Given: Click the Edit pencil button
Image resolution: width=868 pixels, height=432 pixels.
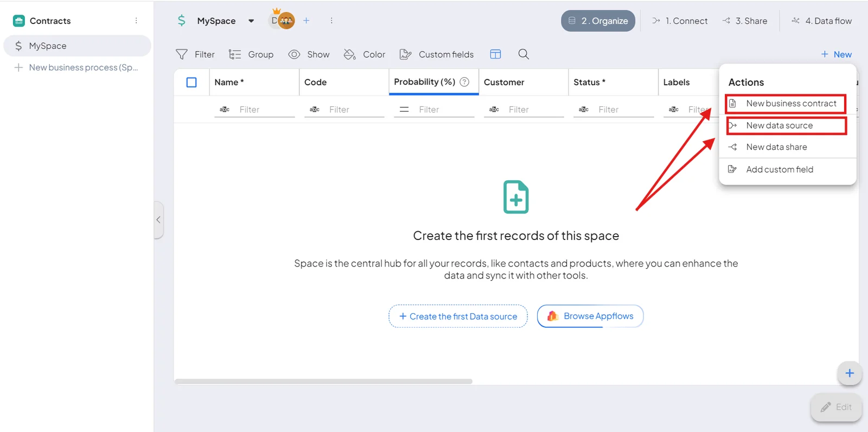Looking at the screenshot, I should click(836, 407).
